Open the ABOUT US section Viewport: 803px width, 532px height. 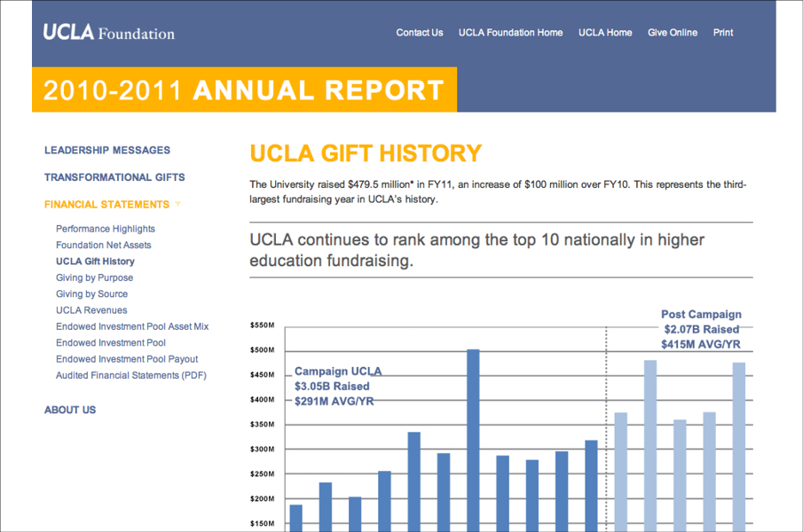(x=70, y=410)
